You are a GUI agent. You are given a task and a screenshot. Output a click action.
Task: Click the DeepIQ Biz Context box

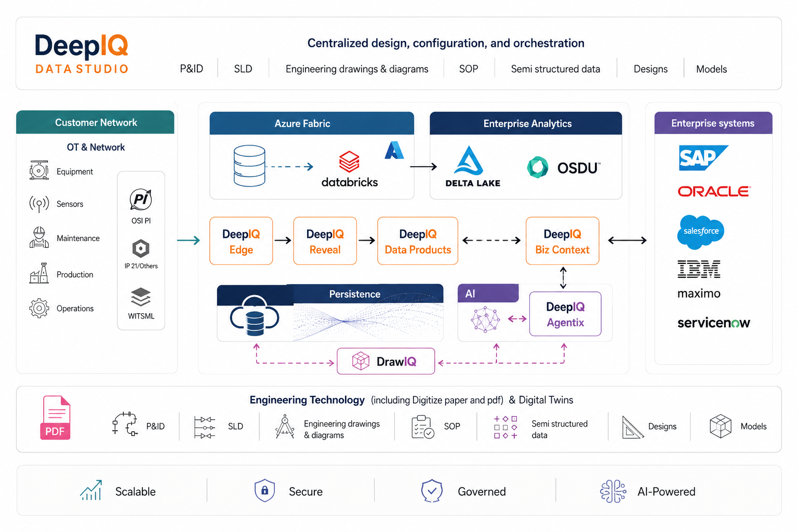(563, 241)
